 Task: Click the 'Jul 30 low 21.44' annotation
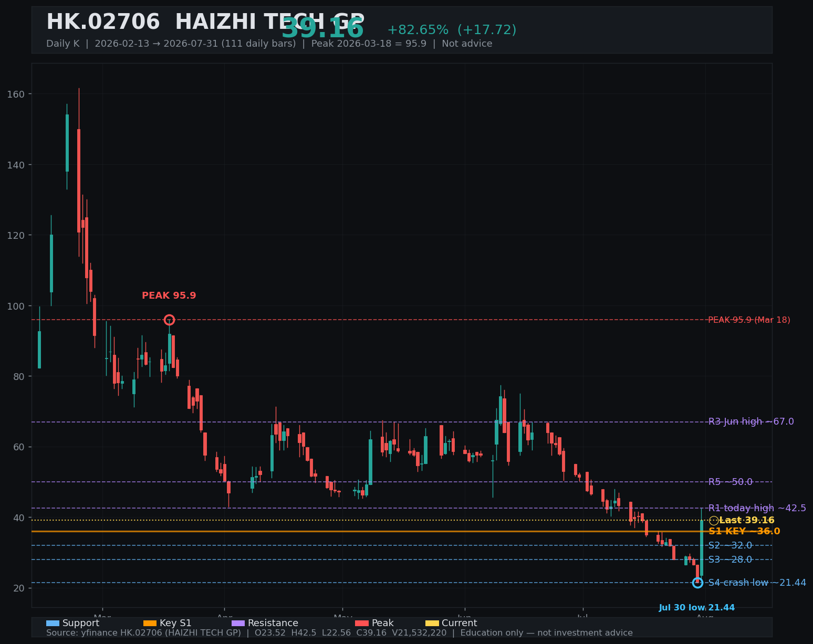pyautogui.click(x=697, y=608)
